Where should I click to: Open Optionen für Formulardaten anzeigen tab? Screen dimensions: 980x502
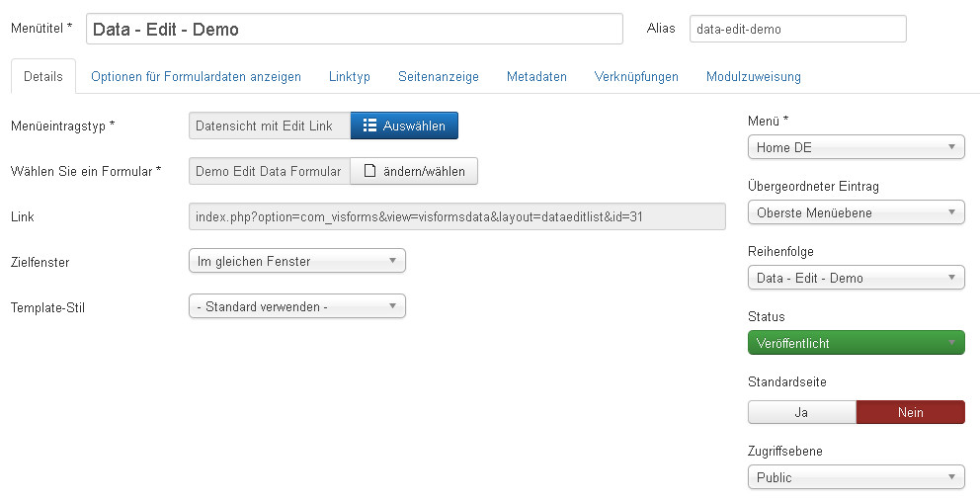click(196, 76)
